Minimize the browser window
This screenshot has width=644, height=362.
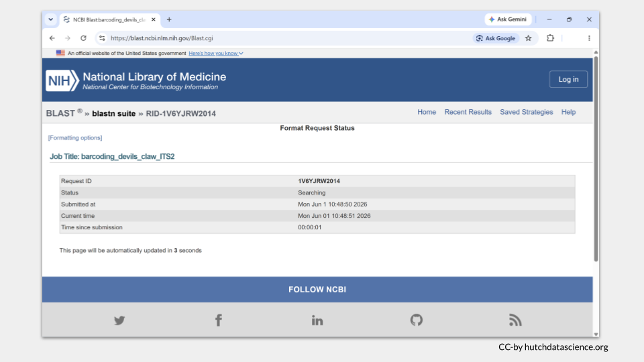point(549,19)
